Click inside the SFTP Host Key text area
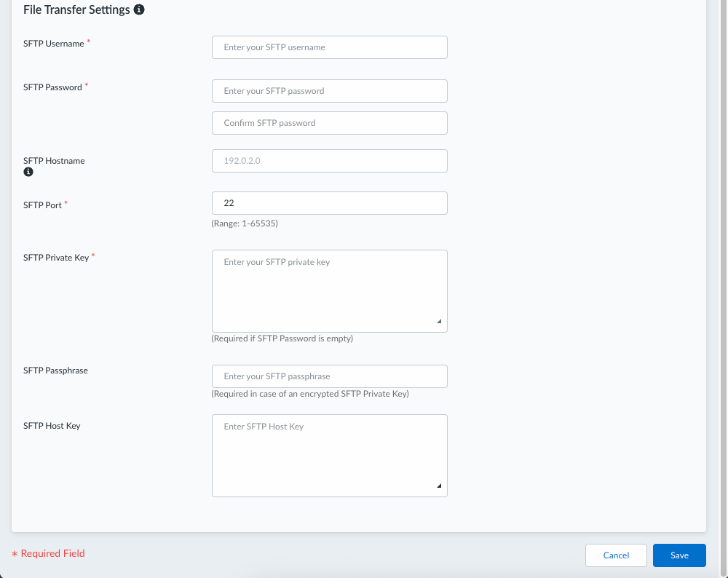 click(329, 456)
